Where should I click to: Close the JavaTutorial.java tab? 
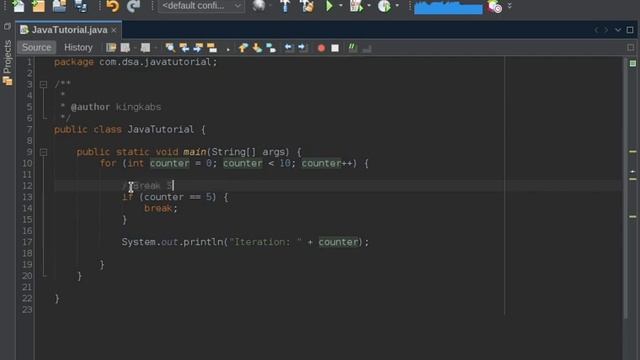[114, 30]
